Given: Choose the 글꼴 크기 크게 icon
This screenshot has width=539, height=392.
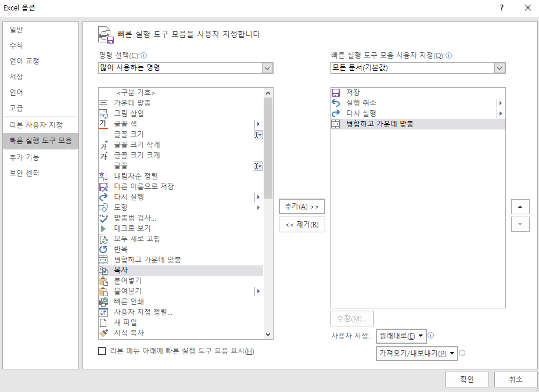Looking at the screenshot, I should coord(104,156).
